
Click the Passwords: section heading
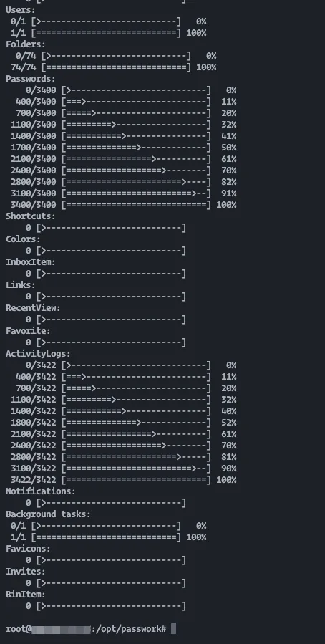coord(30,79)
